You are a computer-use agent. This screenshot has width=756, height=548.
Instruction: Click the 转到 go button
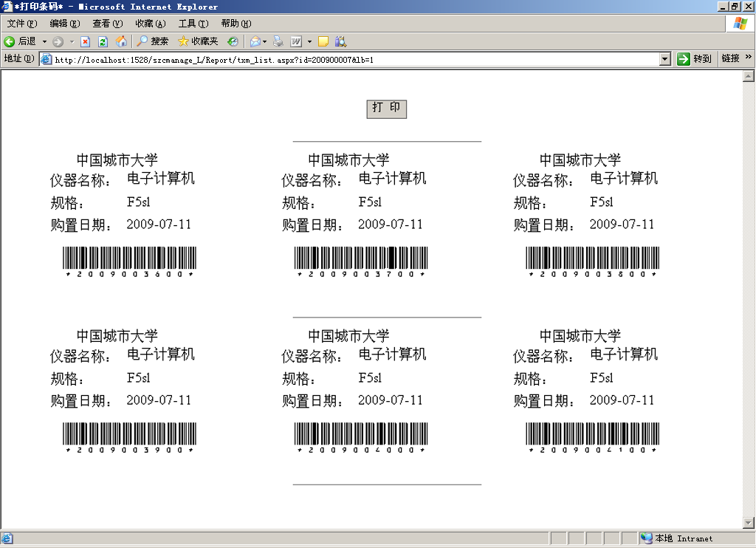click(x=695, y=59)
